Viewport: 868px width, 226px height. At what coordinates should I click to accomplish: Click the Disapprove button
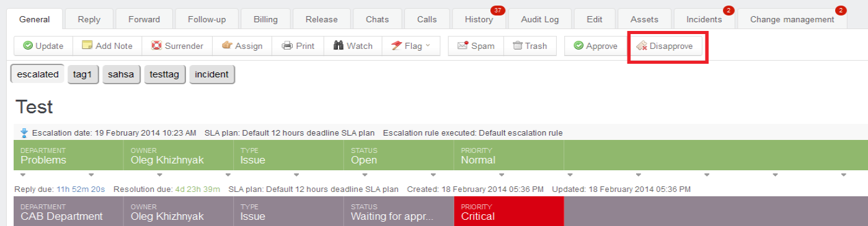click(665, 46)
